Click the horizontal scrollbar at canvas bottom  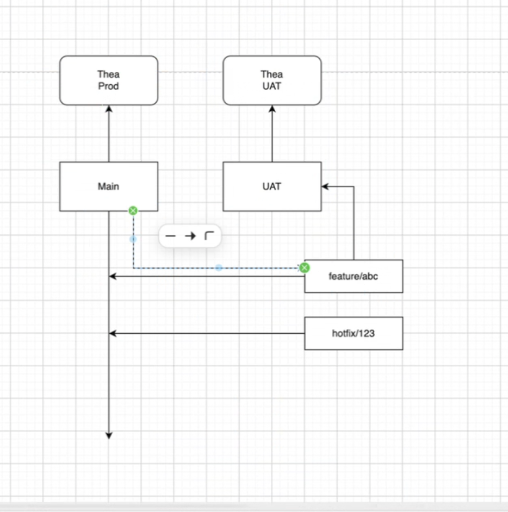pos(254,507)
